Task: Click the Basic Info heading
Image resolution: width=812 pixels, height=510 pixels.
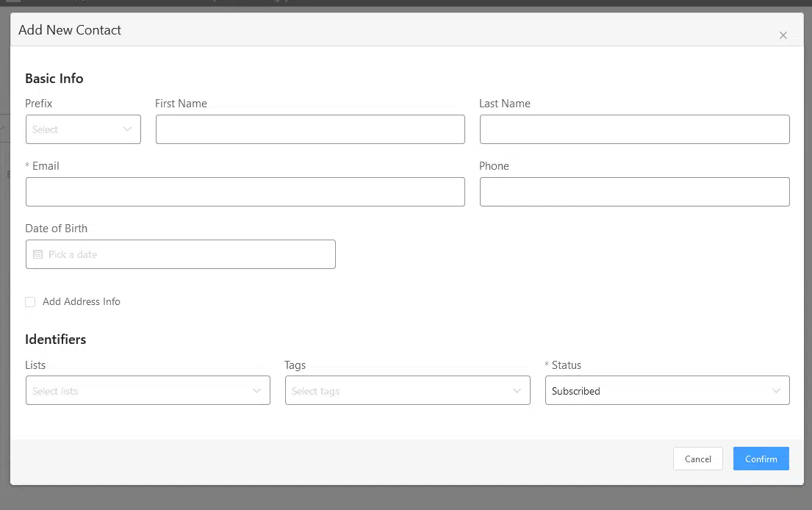Action: (54, 78)
